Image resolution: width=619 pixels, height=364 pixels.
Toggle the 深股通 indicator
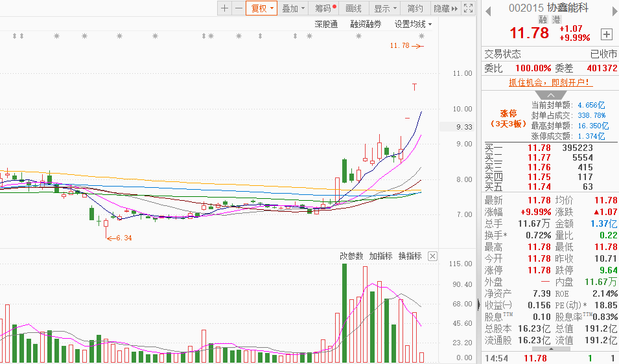pos(326,25)
